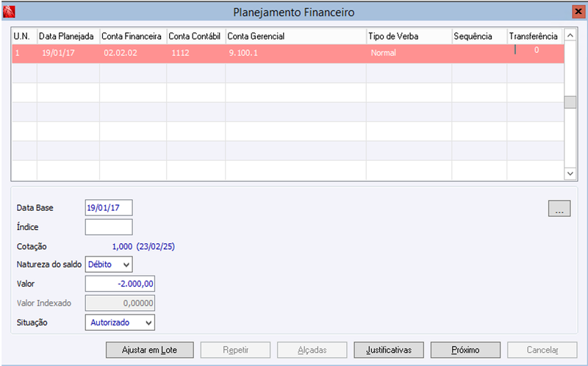Select the 19/01/17 date cell in grid
Screen dimensions: 588x366
pyautogui.click(x=68, y=53)
